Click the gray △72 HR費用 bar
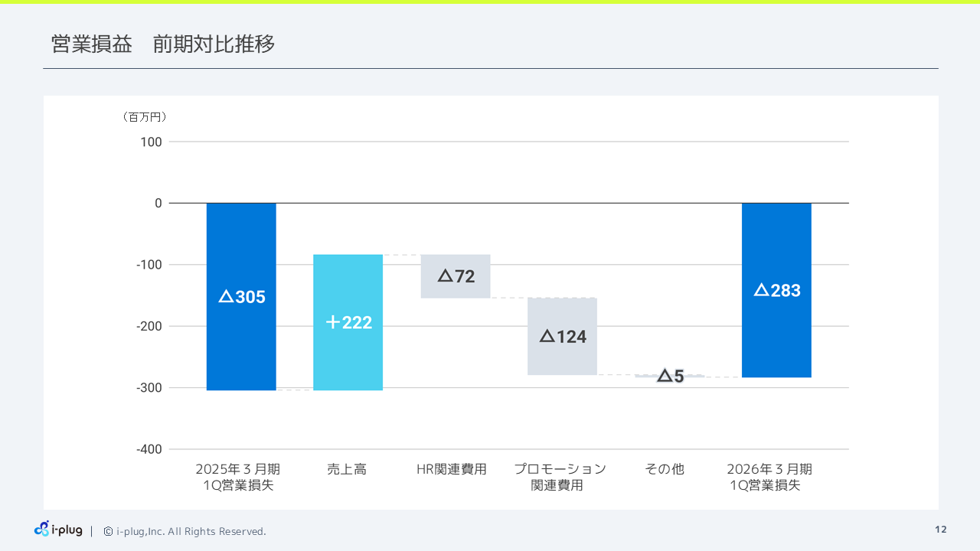 (x=455, y=276)
